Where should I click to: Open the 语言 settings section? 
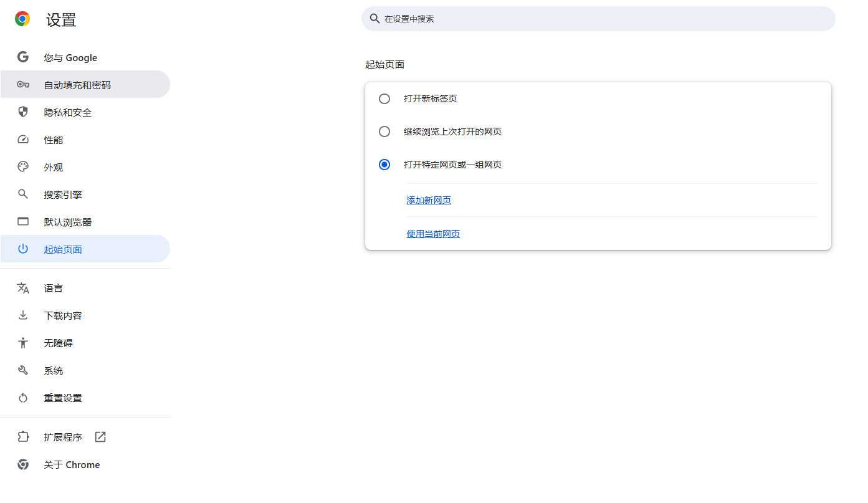coord(85,288)
